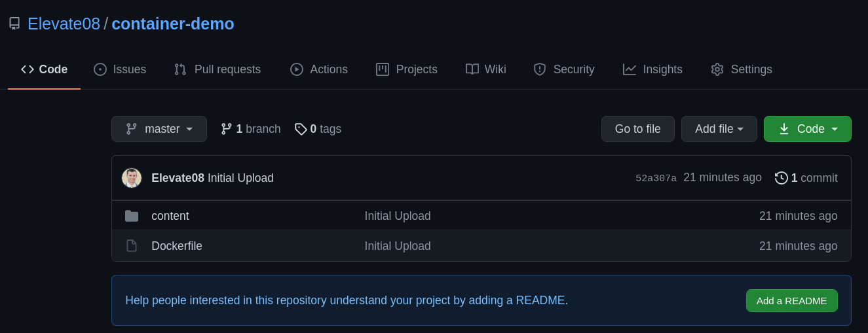The height and width of the screenshot is (333, 868).
Task: Switch to the Code tab
Action: point(44,69)
